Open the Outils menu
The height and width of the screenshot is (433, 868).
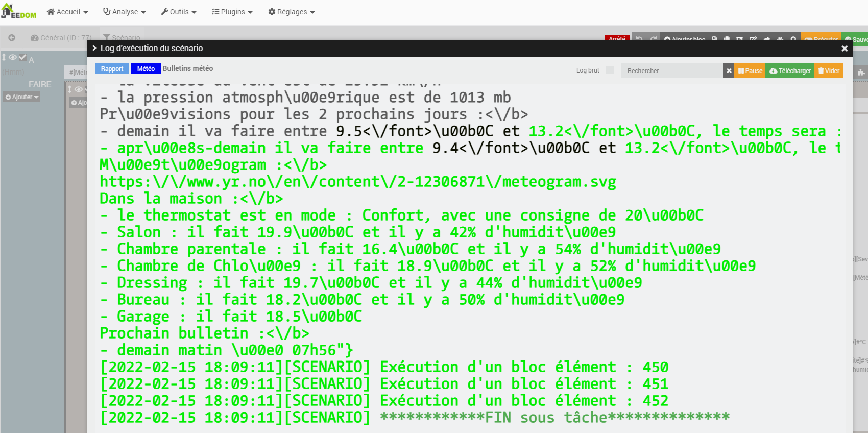pyautogui.click(x=179, y=12)
